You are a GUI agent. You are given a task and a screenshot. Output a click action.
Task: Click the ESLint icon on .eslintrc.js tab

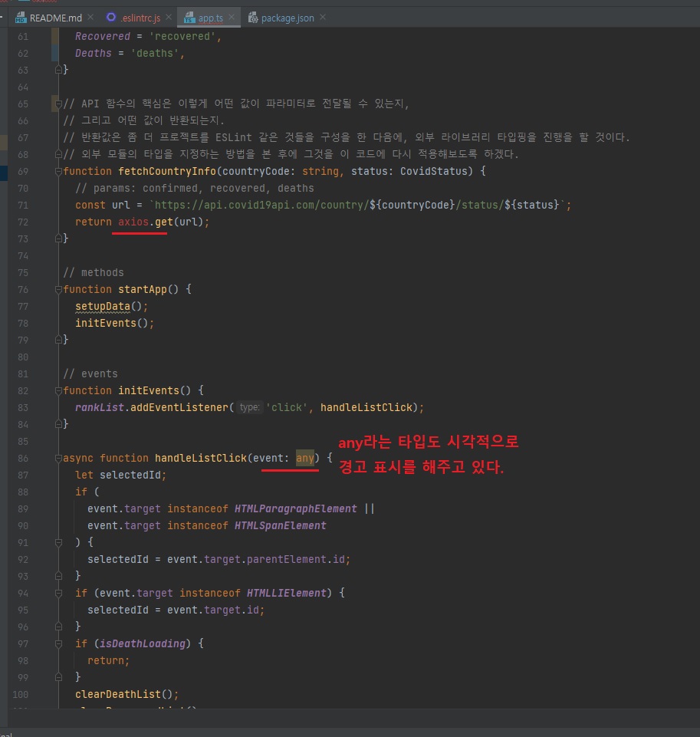tap(112, 18)
